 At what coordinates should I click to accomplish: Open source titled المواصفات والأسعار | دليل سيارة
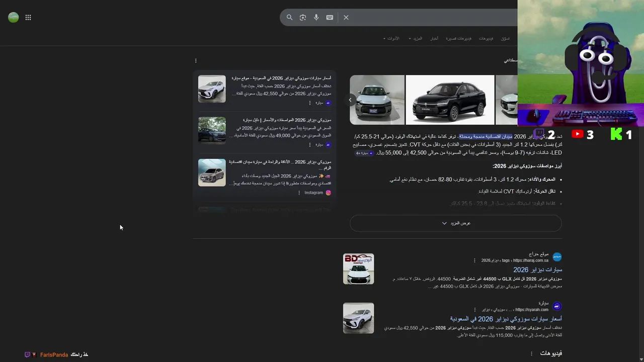(287, 120)
